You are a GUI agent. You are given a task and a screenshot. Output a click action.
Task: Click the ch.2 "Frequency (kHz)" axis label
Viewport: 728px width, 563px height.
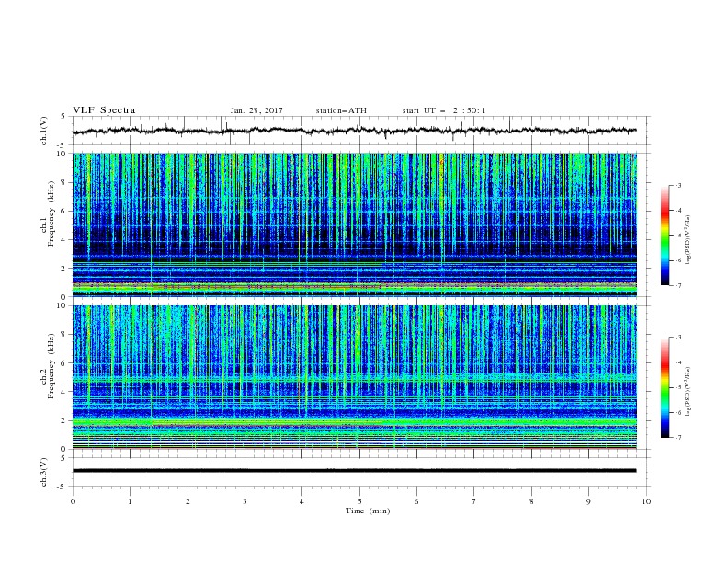coord(51,366)
